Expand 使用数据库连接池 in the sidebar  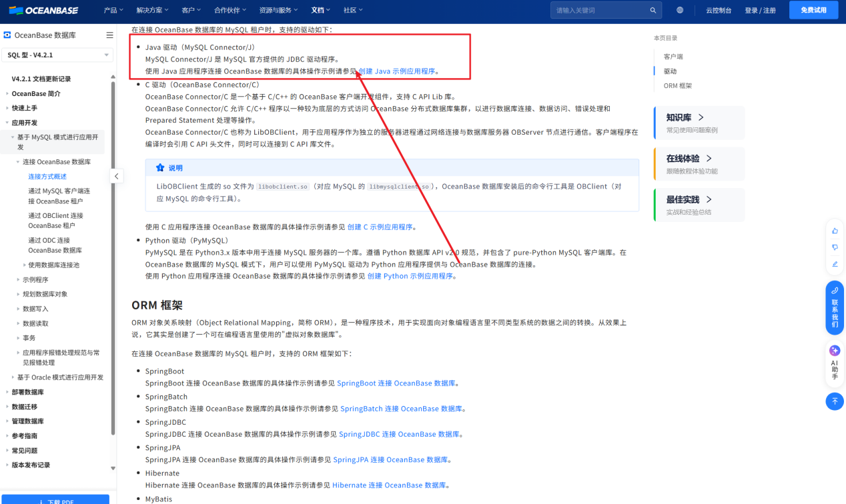click(25, 265)
